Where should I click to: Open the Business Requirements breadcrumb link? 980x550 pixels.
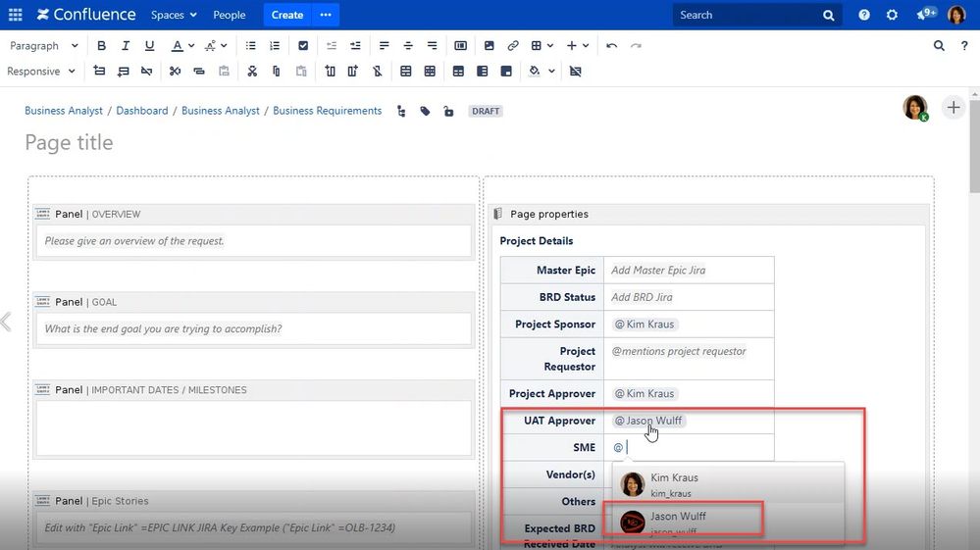(327, 111)
